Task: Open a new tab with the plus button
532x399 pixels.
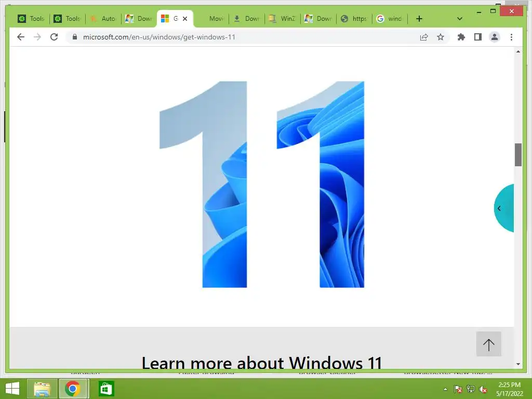Action: coord(419,19)
